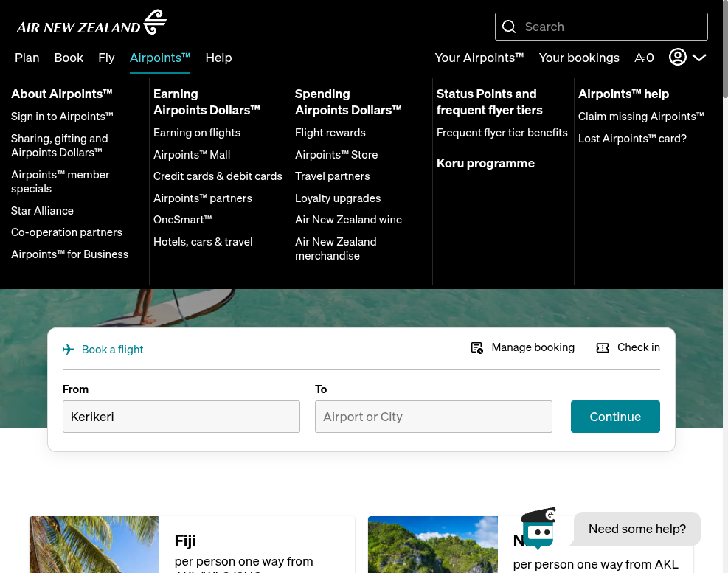The image size is (728, 573).
Task: Open the Help menu
Action: 218,58
